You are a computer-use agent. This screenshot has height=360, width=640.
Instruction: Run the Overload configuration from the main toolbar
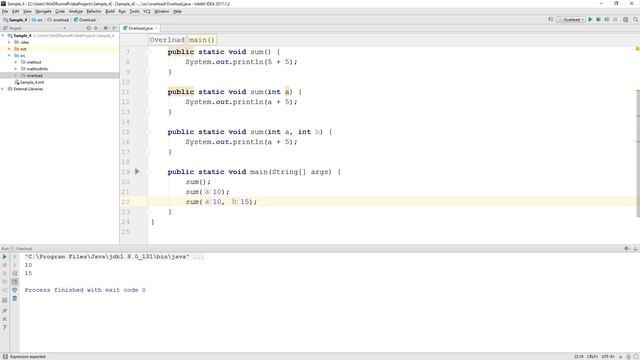click(x=590, y=20)
